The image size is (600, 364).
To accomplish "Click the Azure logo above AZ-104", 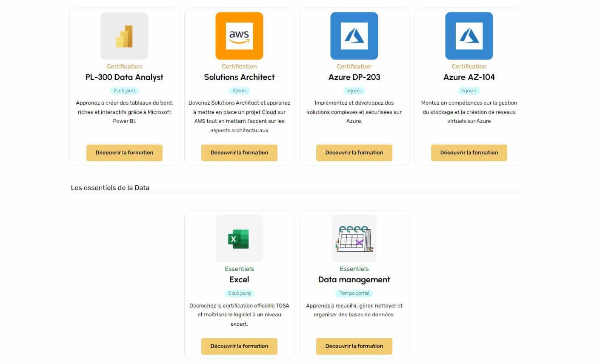I will pyautogui.click(x=469, y=36).
